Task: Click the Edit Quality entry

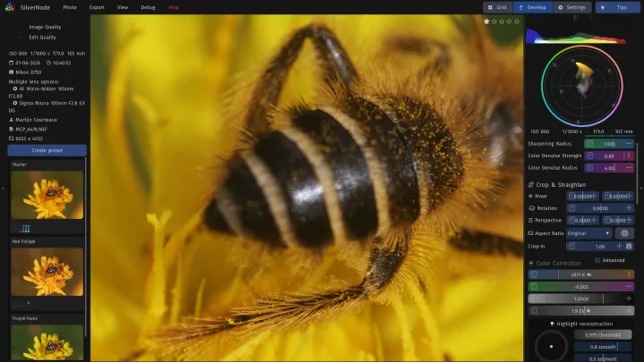Action: [x=42, y=37]
